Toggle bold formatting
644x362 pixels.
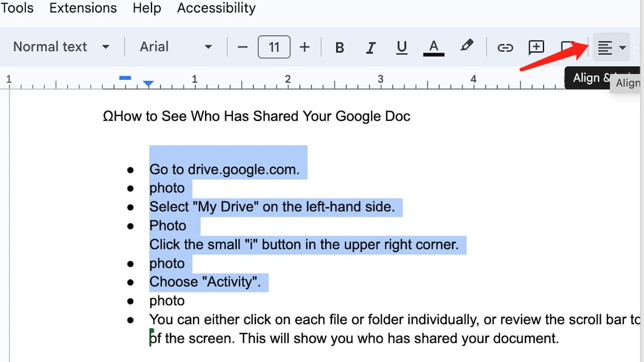point(339,48)
